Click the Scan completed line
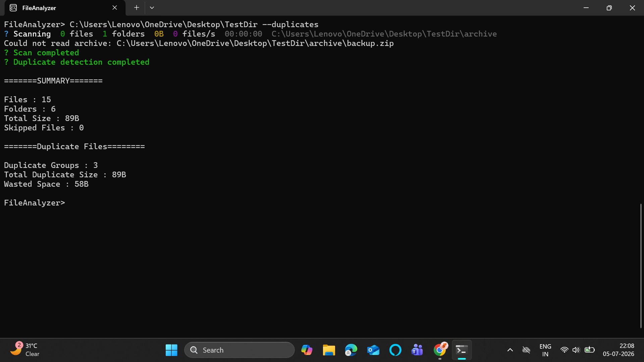Screen dimensions: 644x362 tap(42, 53)
